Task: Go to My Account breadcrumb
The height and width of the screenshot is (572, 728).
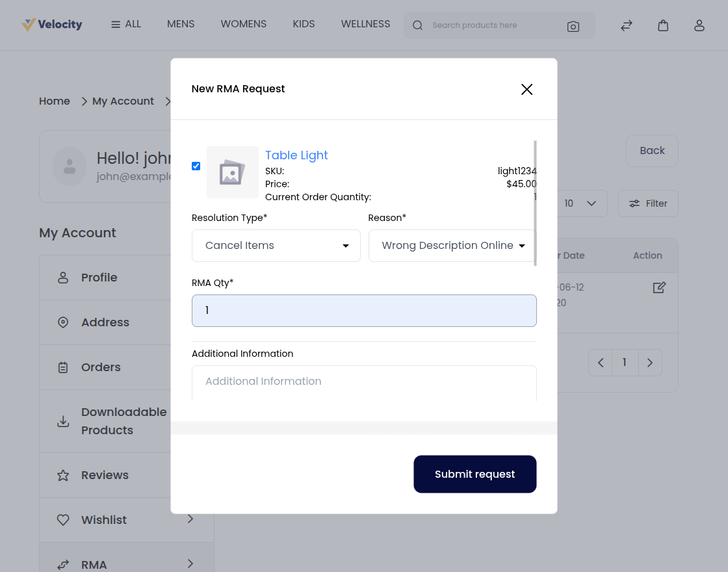Action: pyautogui.click(x=123, y=101)
